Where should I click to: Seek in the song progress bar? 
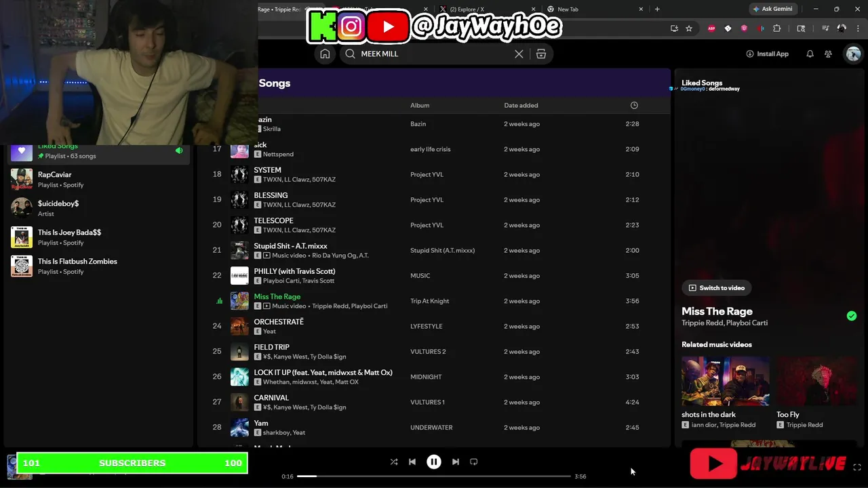[434, 476]
